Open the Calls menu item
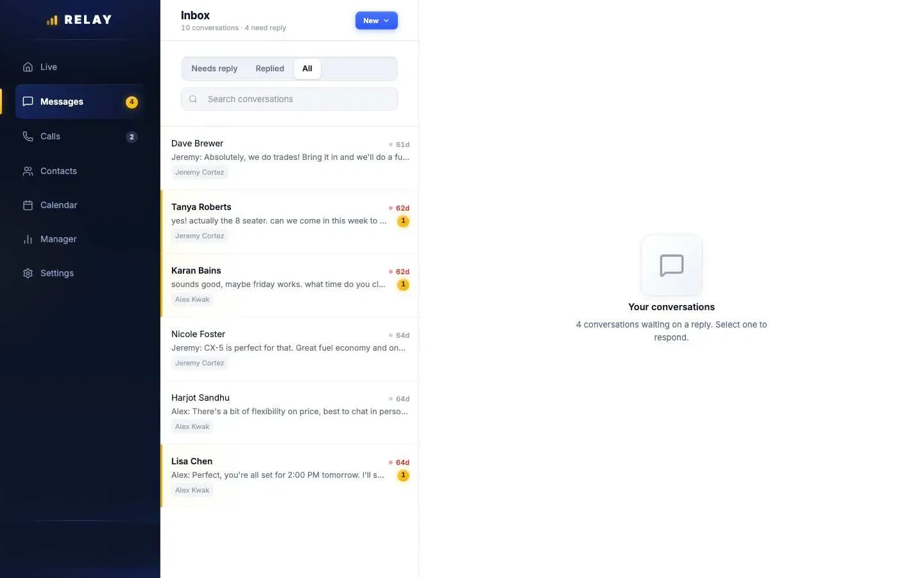The image size is (924, 578). click(x=80, y=136)
